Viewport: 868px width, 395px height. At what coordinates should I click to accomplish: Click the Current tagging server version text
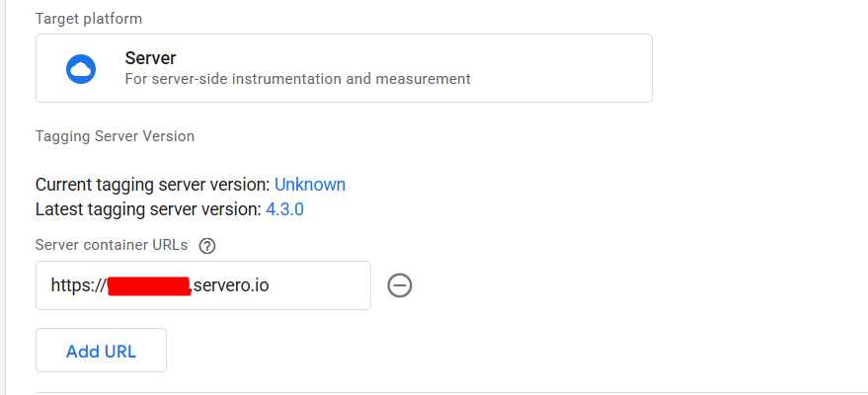click(152, 185)
